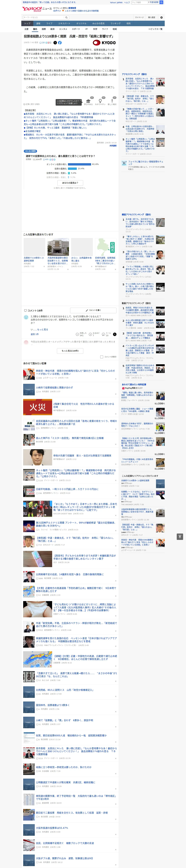Open 購入履歴

click(152, 18)
